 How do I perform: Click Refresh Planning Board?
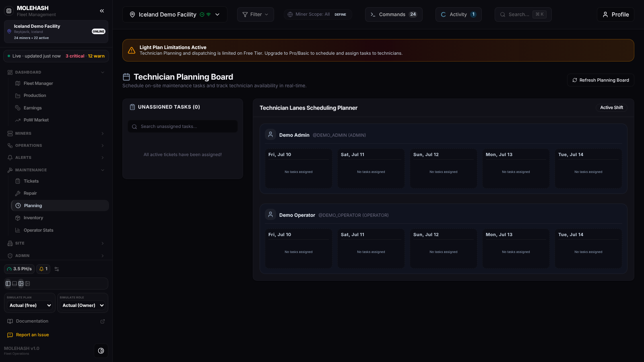click(x=601, y=80)
